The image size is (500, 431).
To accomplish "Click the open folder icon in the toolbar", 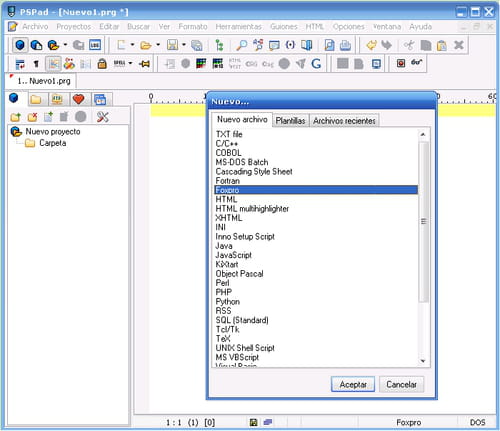I will click(x=145, y=45).
